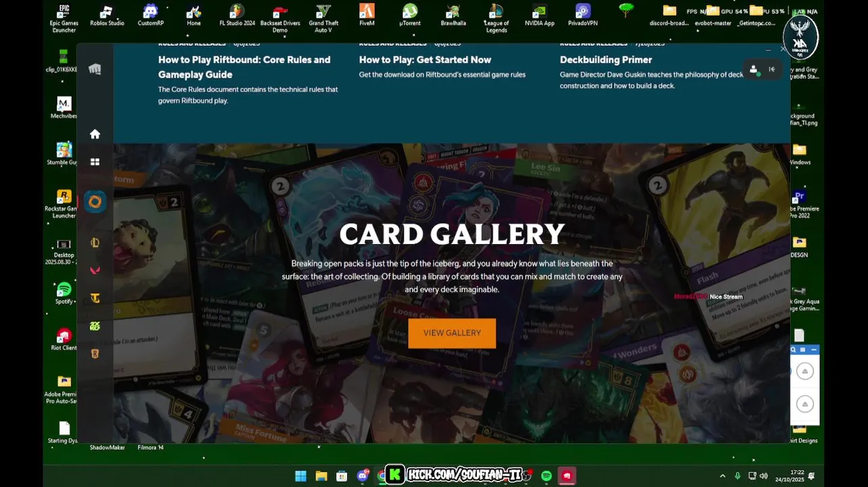Open FiveM desktop shortcut
Viewport: 868px width, 487px height.
pos(367,16)
